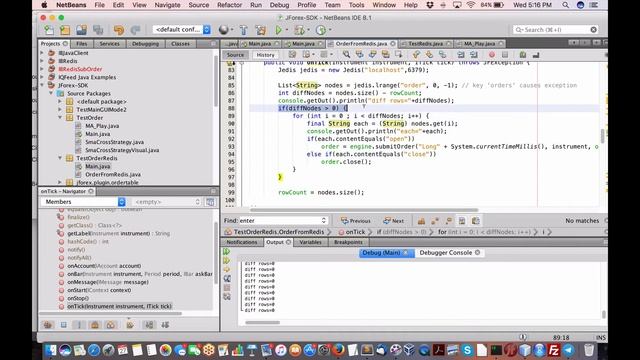Select the Debugger Console output tab
This screenshot has width=640, height=360.
point(449,253)
